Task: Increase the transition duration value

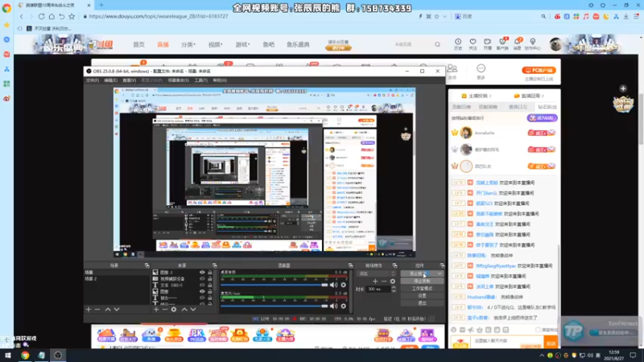Action: tap(394, 287)
